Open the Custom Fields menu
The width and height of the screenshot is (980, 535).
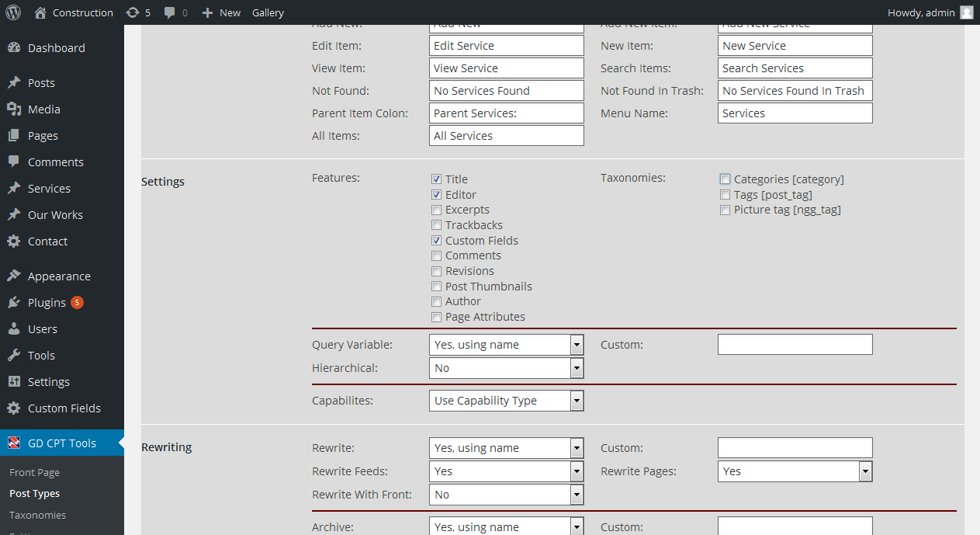tap(64, 408)
